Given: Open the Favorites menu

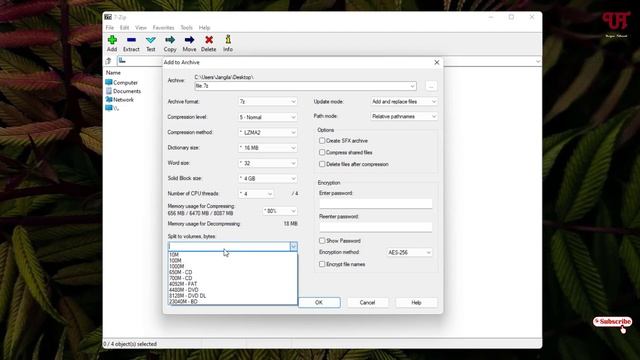Looking at the screenshot, I should tap(163, 28).
